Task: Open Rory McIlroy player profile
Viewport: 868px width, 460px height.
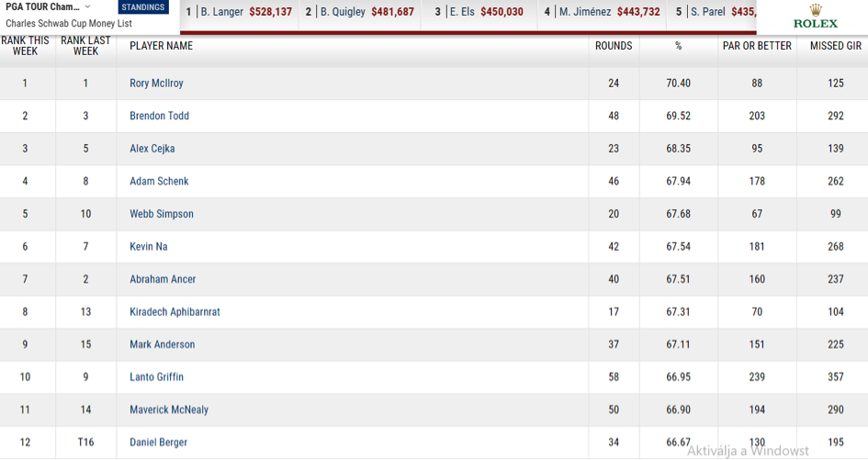Action: pyautogui.click(x=156, y=83)
